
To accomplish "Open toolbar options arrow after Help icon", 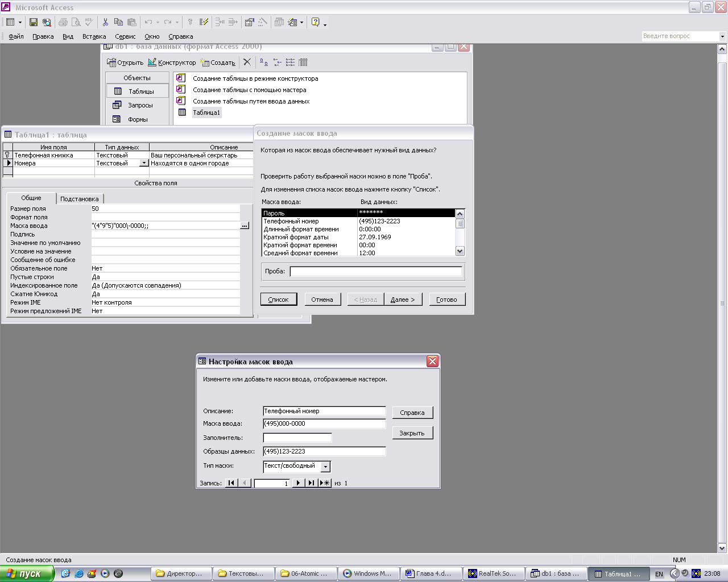I will coord(325,24).
